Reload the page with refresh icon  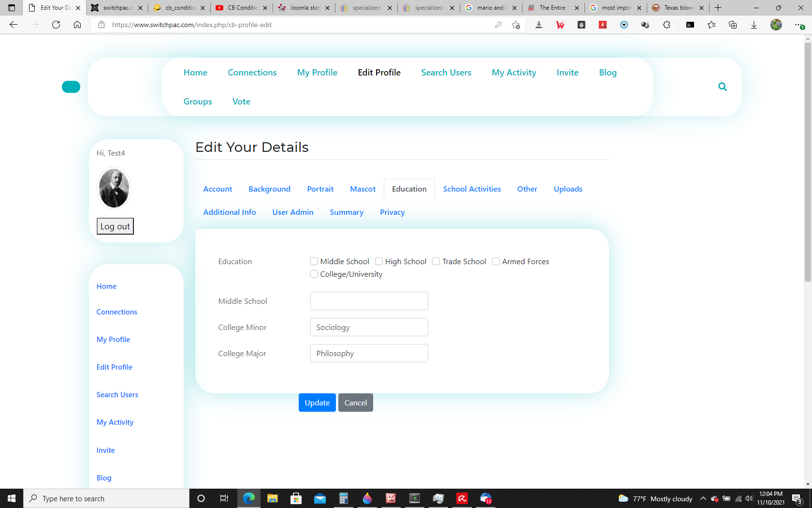click(x=56, y=25)
